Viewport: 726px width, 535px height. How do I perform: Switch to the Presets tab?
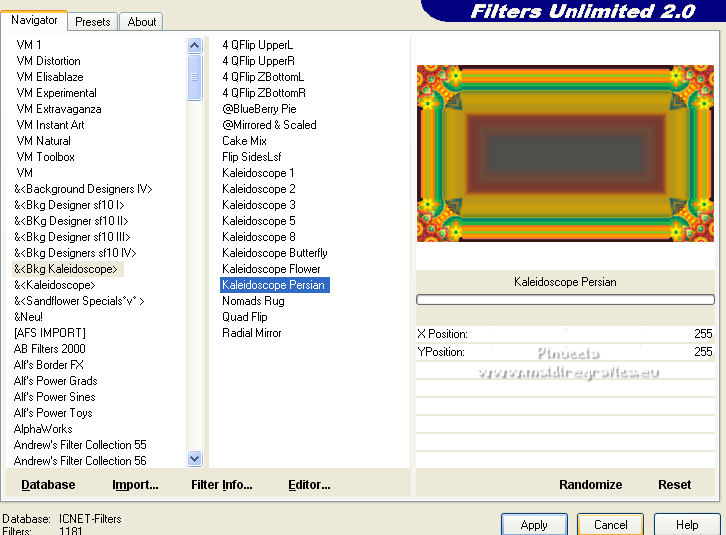pos(93,22)
